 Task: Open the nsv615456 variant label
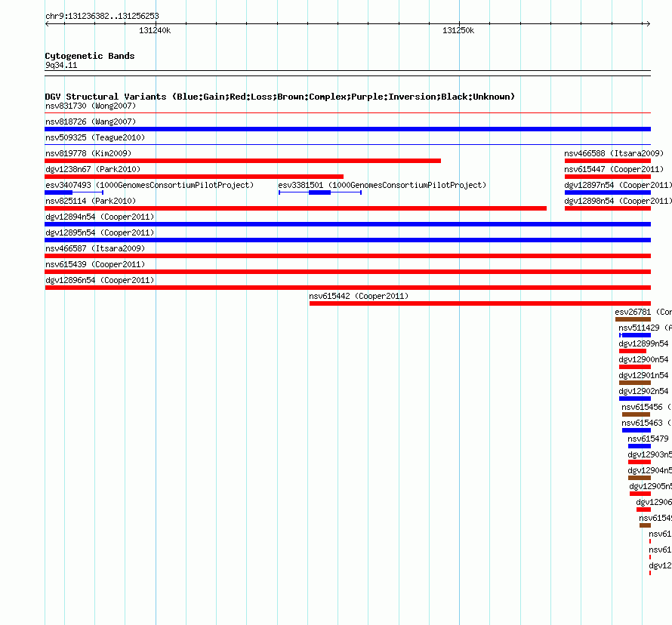[646, 407]
